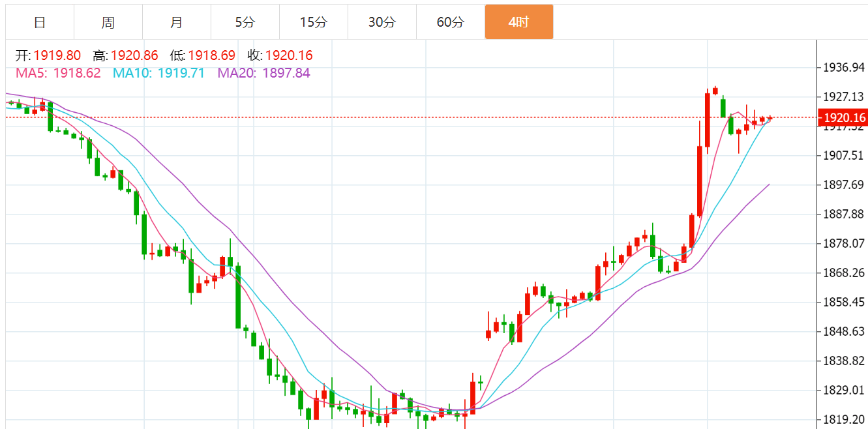The image size is (868, 429).
Task: Select the 周 (weekly) timeframe tab
Action: click(x=108, y=22)
